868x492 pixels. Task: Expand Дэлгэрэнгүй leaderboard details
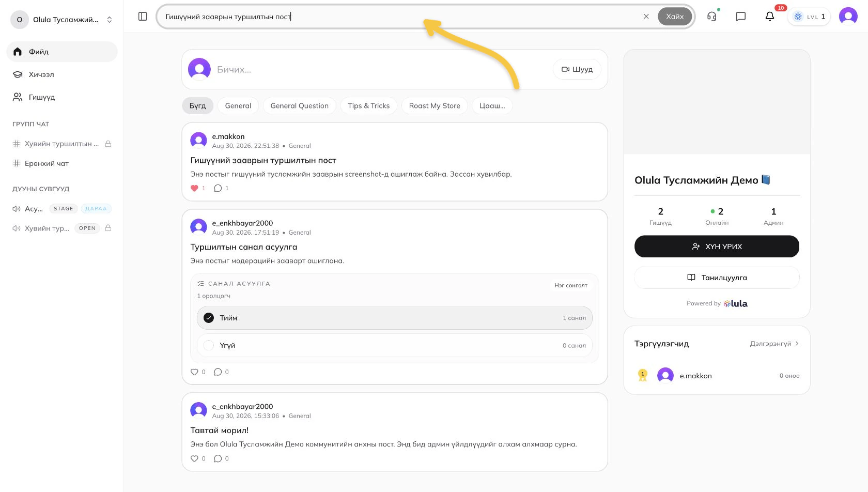(x=774, y=344)
